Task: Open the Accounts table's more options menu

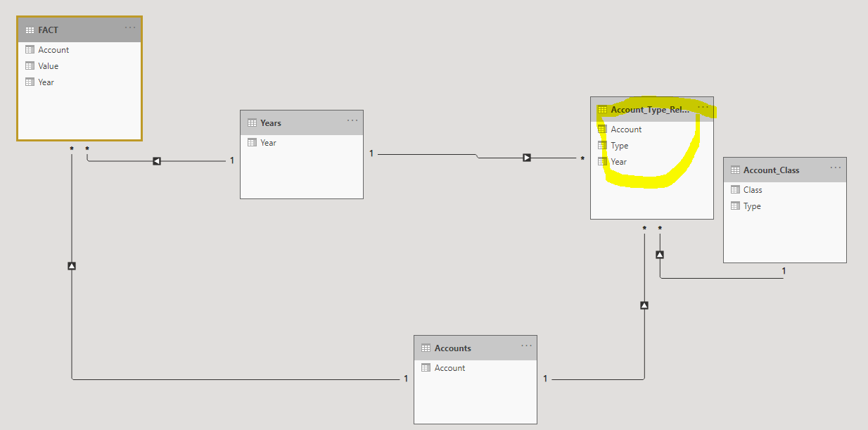Action: tap(527, 346)
